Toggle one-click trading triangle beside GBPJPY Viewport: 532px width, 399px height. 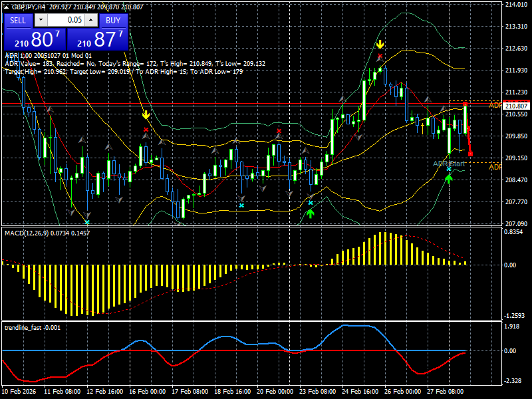[7, 7]
